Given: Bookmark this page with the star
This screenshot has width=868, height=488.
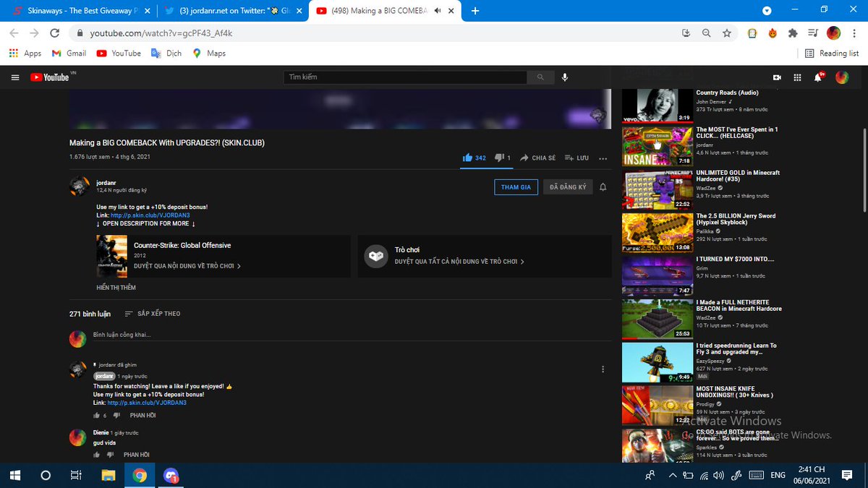Looking at the screenshot, I should 727,33.
